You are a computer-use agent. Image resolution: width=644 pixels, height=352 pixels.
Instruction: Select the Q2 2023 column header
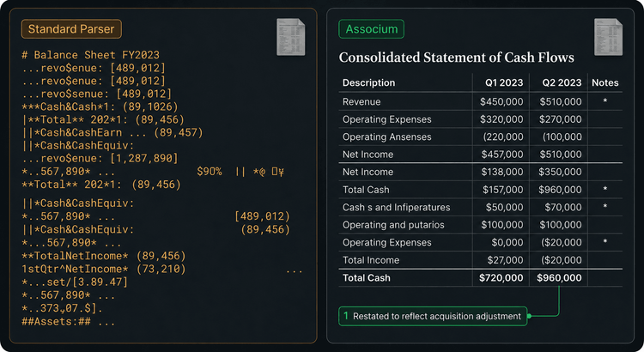[562, 82]
